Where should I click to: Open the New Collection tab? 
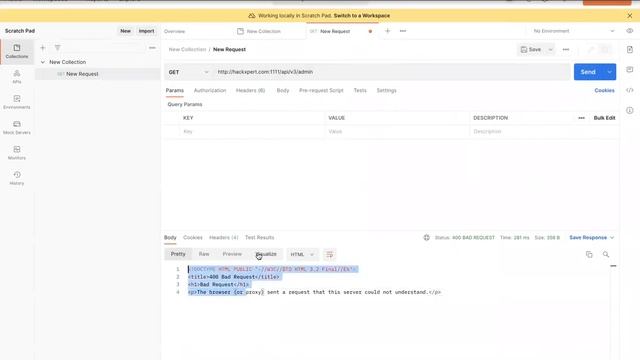coord(259,31)
